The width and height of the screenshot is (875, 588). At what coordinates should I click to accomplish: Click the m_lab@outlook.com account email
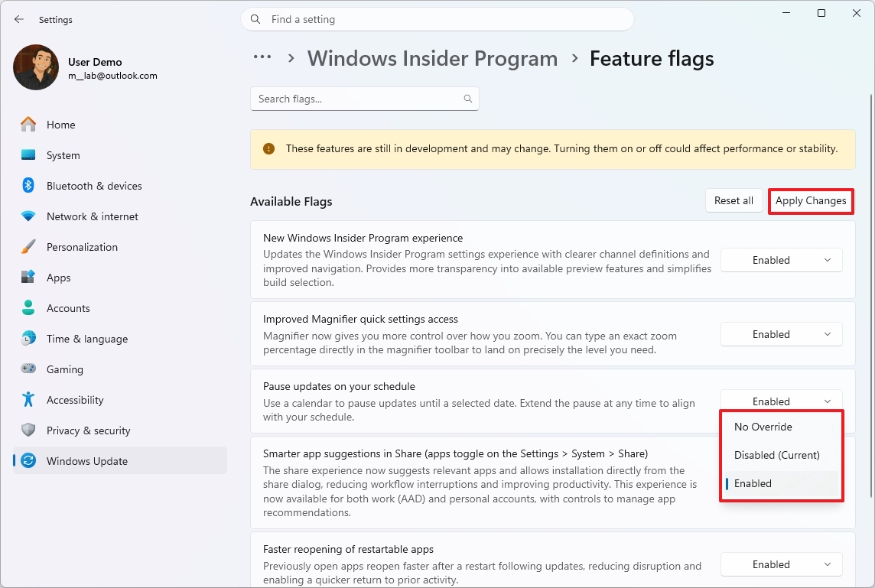[112, 76]
